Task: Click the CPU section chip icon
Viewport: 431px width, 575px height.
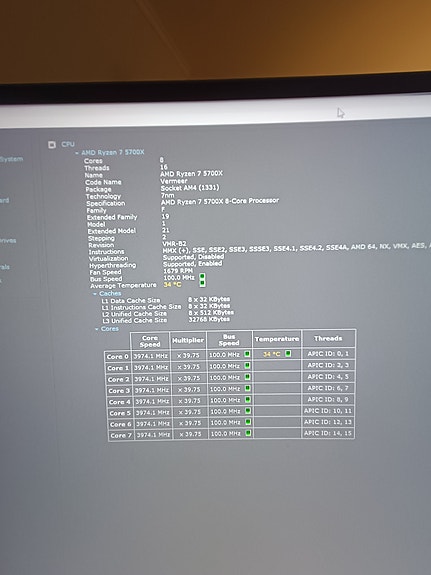Action: pyautogui.click(x=52, y=144)
